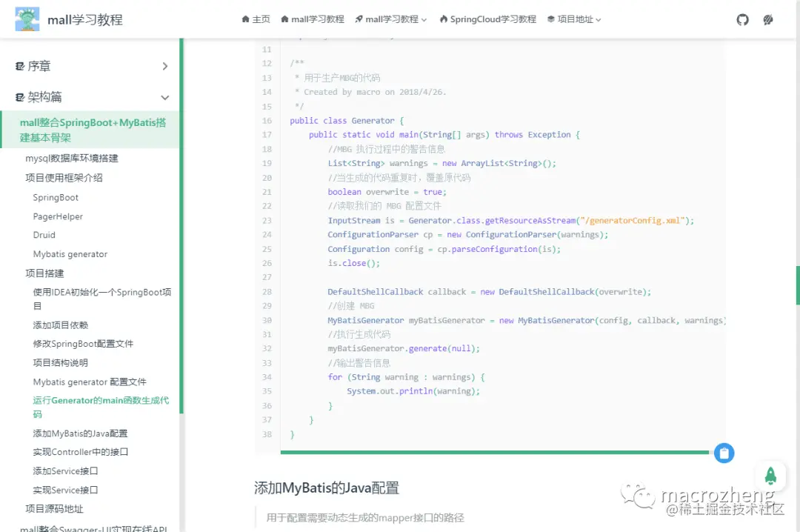Image resolution: width=800 pixels, height=532 pixels.
Task: Click code line 16 public class Generator
Action: 347,121
